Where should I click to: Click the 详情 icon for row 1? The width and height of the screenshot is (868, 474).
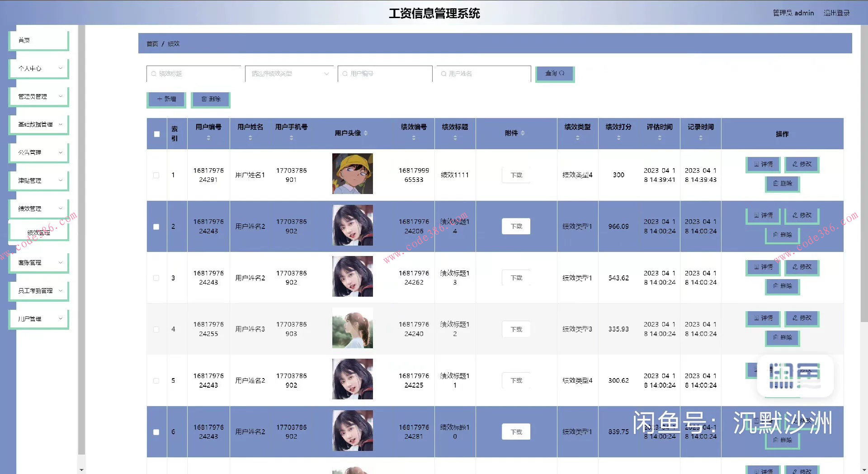coord(763,165)
